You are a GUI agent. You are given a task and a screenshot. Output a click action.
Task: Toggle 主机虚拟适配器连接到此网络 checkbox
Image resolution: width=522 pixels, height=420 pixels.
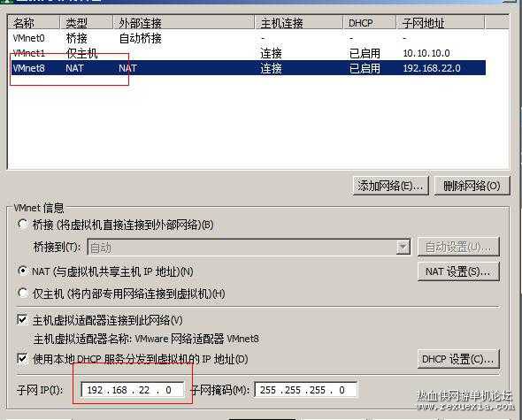pyautogui.click(x=22, y=320)
